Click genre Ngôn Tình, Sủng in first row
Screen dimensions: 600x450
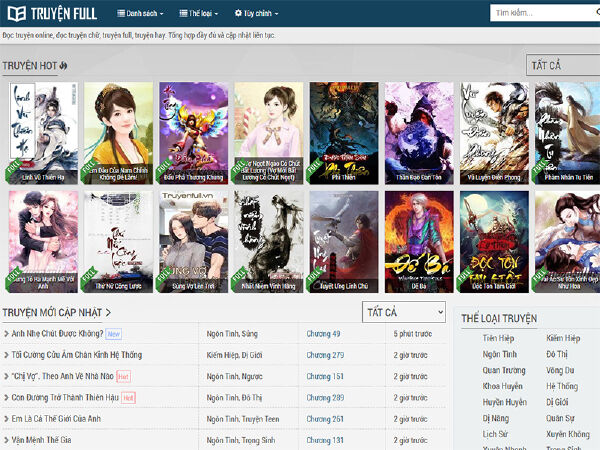pos(232,334)
